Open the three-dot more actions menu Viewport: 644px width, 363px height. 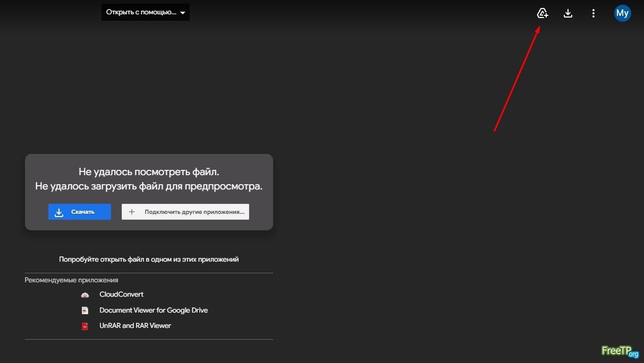(594, 13)
